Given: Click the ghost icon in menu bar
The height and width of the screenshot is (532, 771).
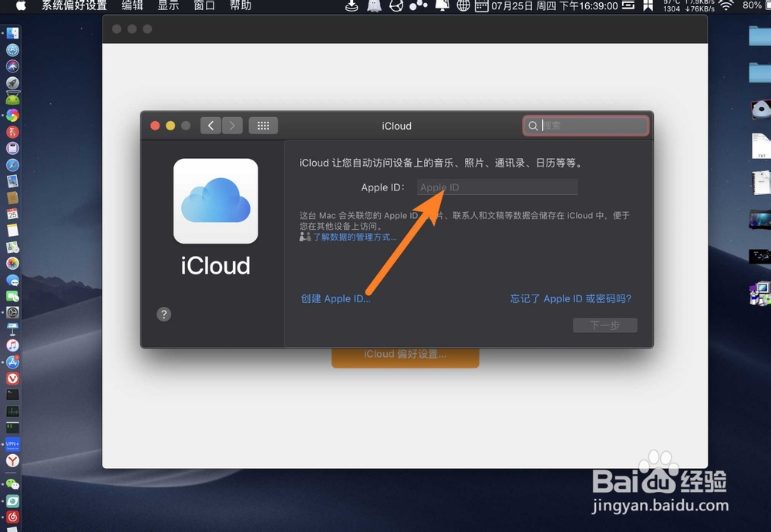Looking at the screenshot, I should point(374,5).
